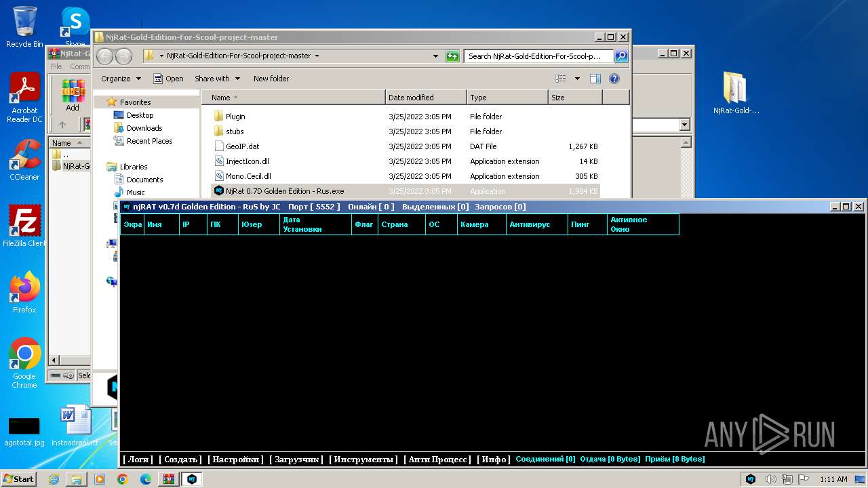Screen dimensions: 868x488
Task: Click WinRAR Add toolbar icon
Action: [73, 95]
